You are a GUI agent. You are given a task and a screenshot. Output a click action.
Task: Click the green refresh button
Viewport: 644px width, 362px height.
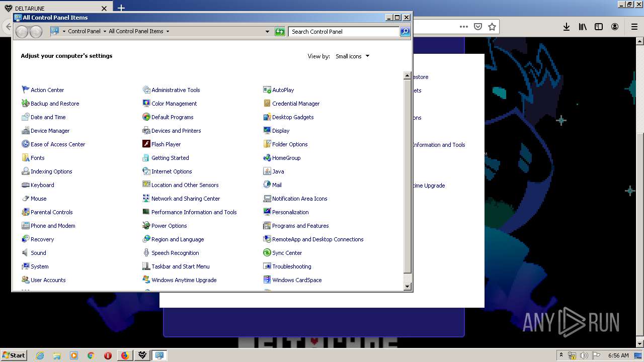pos(280,32)
